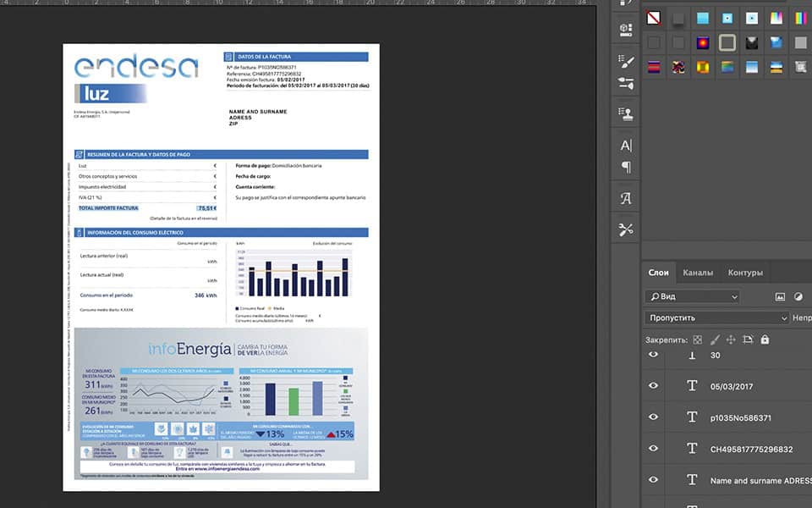812x508 pixels.
Task: Open the Character panel icon
Action: [x=626, y=146]
